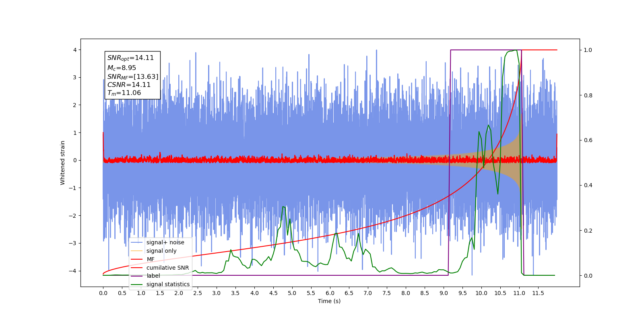Click the 4.5 tick on the time axis
The height and width of the screenshot is (322, 644).
point(273,293)
